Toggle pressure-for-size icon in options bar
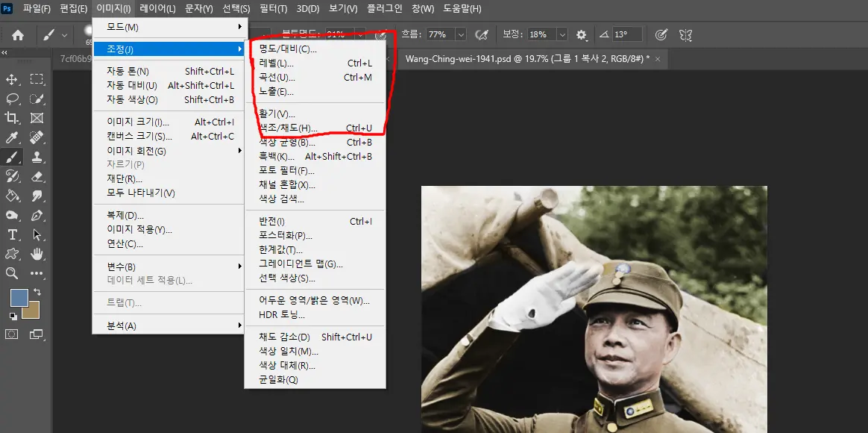 661,35
